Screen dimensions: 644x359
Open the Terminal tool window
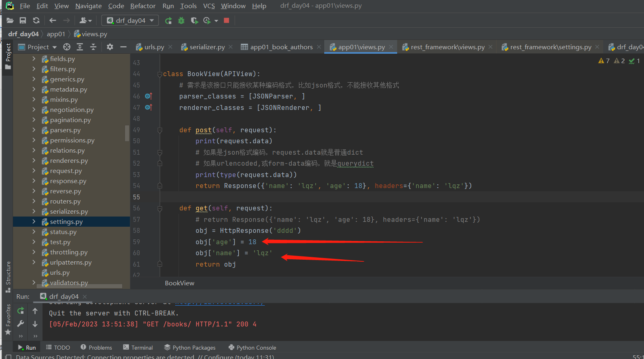(138, 348)
